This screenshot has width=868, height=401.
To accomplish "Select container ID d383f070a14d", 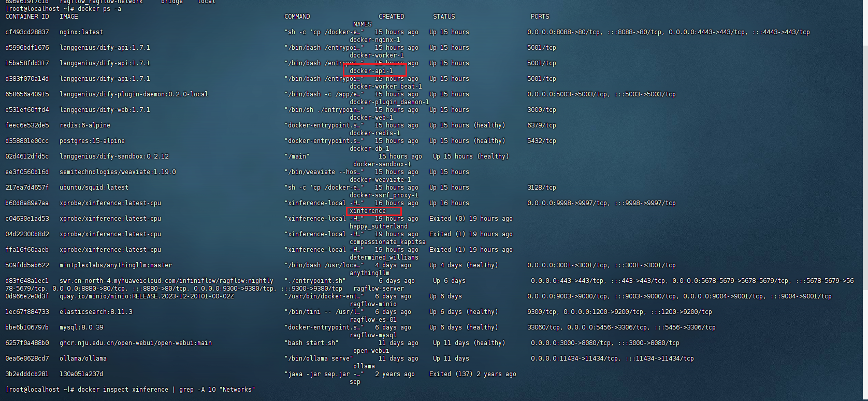I will pos(27,79).
